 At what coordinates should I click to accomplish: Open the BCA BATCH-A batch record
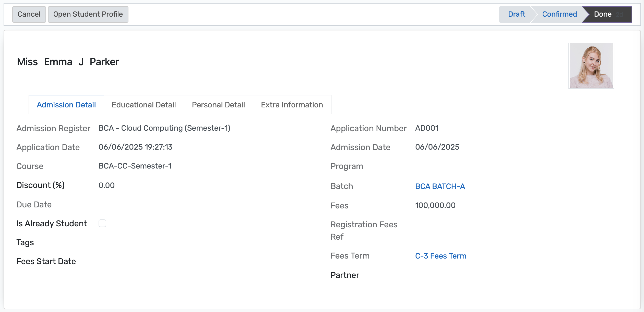[440, 186]
